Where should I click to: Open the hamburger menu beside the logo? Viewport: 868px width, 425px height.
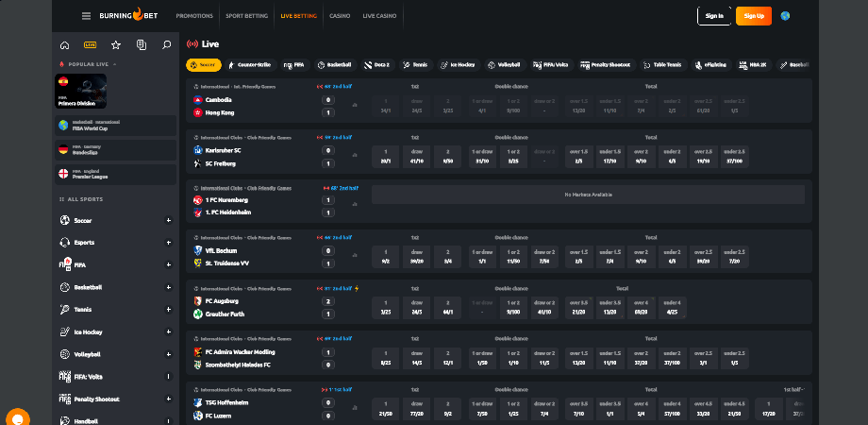pos(87,16)
